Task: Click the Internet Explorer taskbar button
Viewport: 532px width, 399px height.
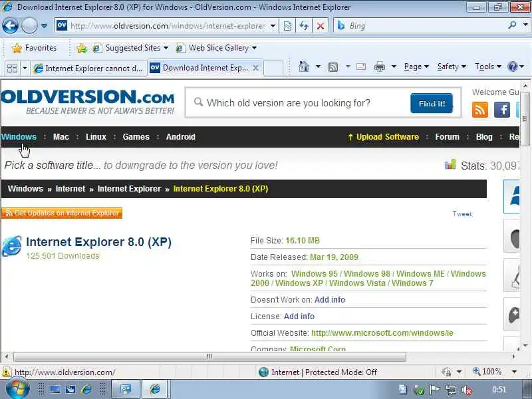Action: 156,389
